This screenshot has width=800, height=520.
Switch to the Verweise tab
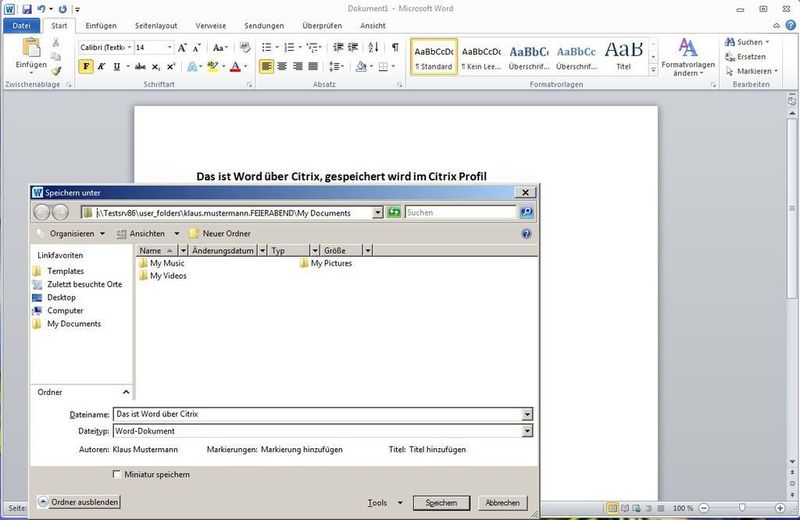(x=211, y=26)
